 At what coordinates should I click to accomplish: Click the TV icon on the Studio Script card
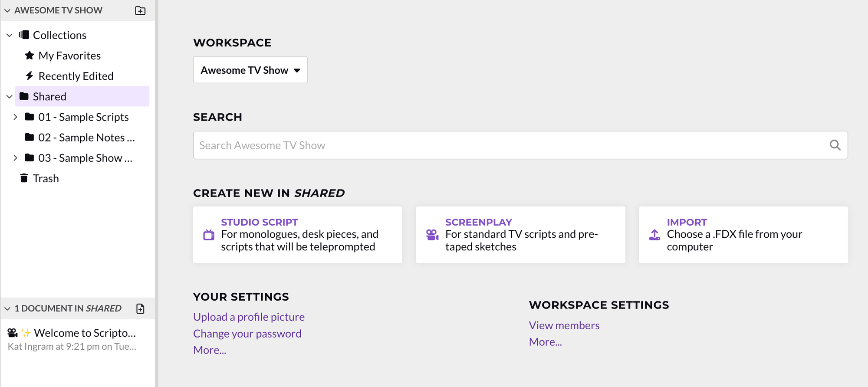(208, 234)
